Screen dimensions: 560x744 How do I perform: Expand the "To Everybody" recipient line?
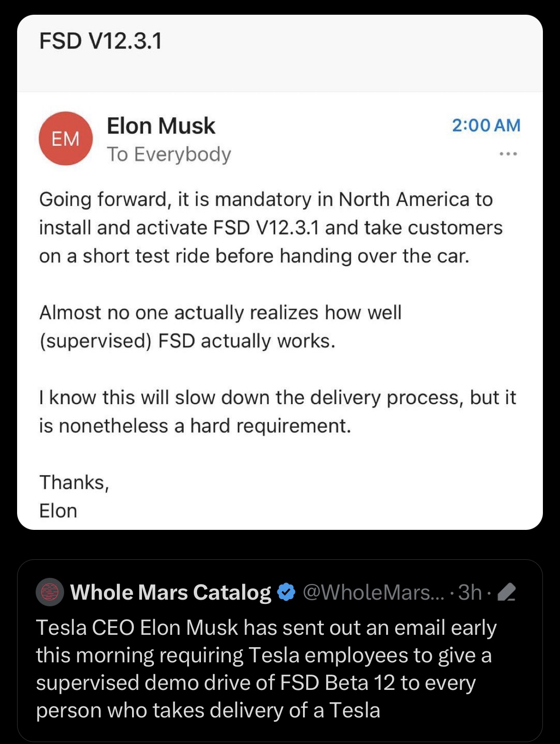169,154
